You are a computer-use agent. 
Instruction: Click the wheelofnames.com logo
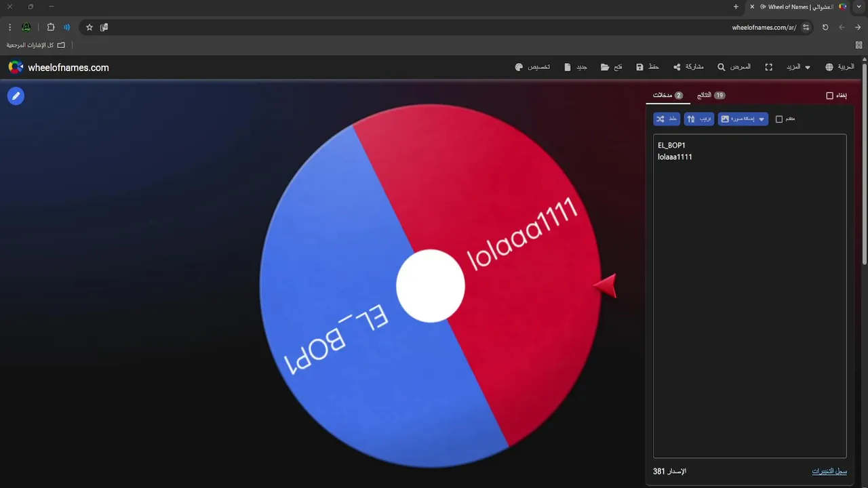click(x=58, y=67)
